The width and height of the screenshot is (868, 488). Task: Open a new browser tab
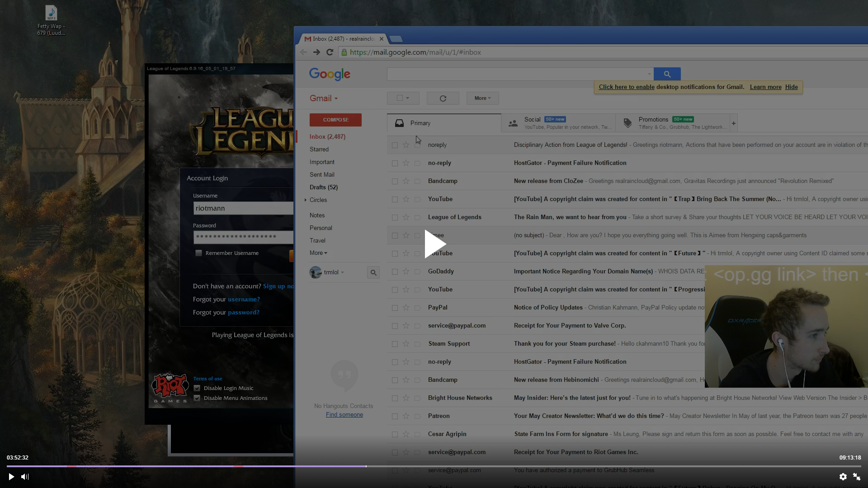(396, 39)
